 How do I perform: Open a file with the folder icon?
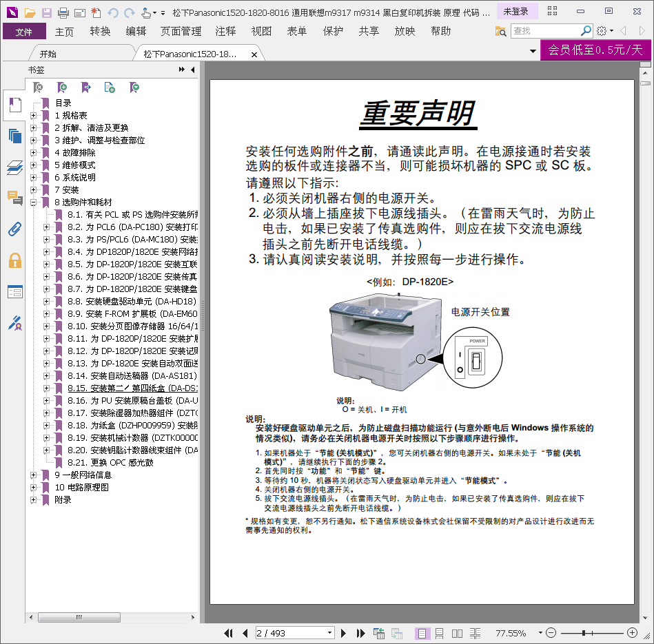tap(30, 13)
